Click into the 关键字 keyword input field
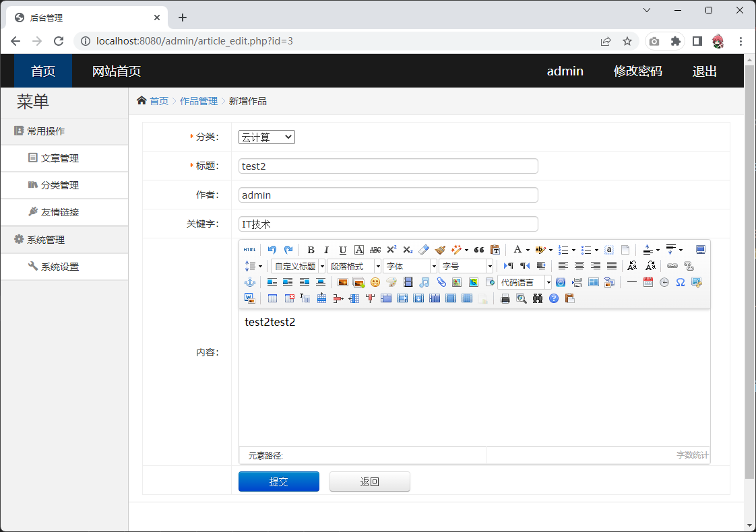The image size is (756, 532). (x=388, y=224)
